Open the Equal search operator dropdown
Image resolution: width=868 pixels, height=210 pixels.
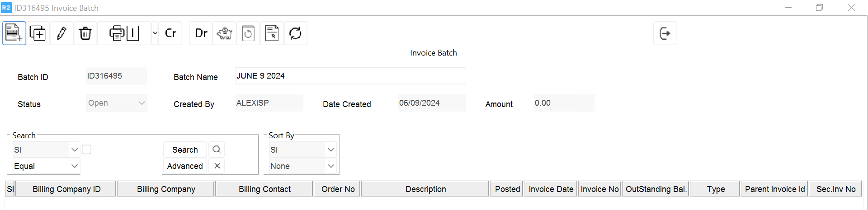75,166
